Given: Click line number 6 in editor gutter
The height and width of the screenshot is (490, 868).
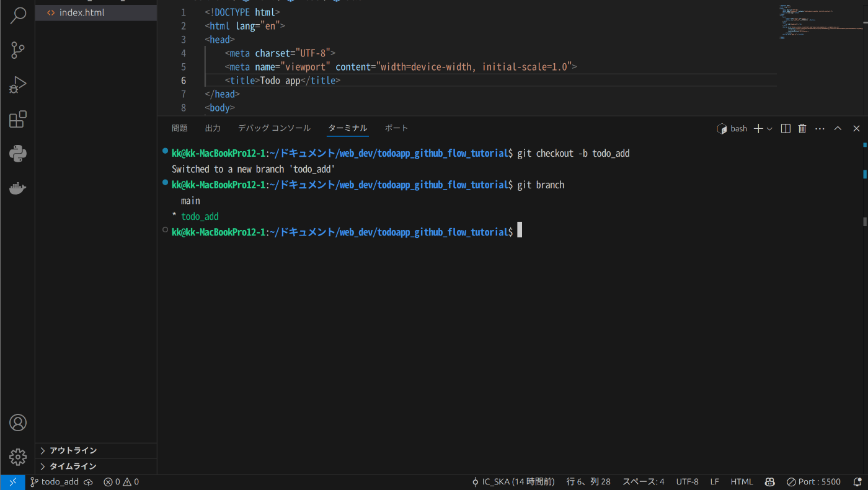Looking at the screenshot, I should pos(184,81).
